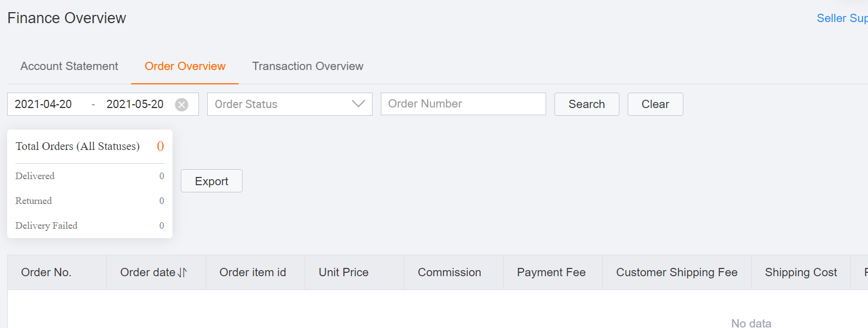Click the Unit Price column header
Viewport: 868px width, 328px height.
[x=343, y=272]
